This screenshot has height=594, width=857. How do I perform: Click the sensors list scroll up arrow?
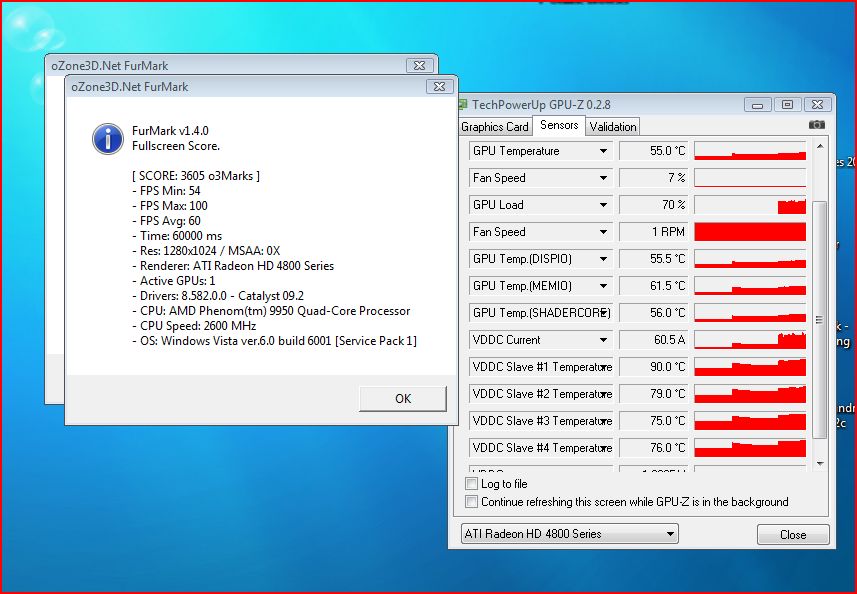820,146
